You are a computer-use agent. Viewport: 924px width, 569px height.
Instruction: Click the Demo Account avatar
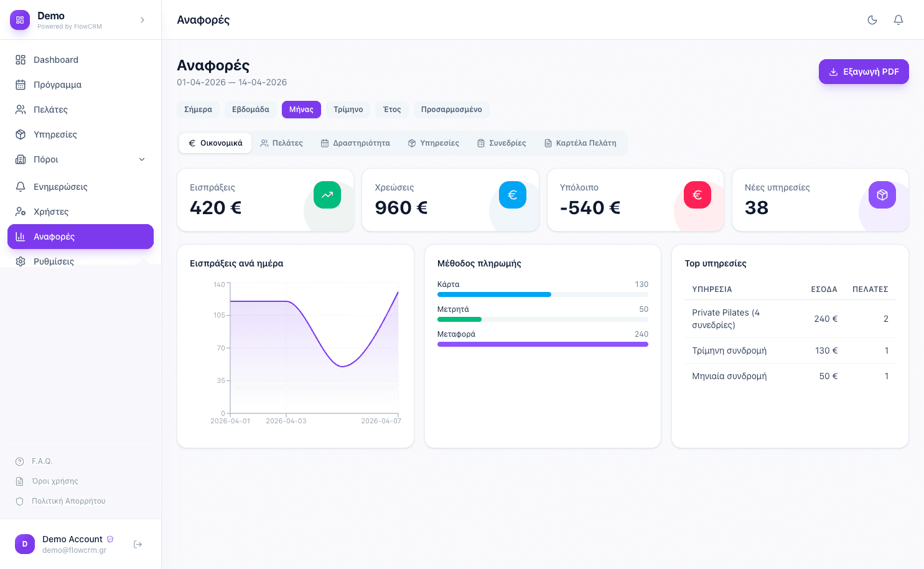click(25, 544)
